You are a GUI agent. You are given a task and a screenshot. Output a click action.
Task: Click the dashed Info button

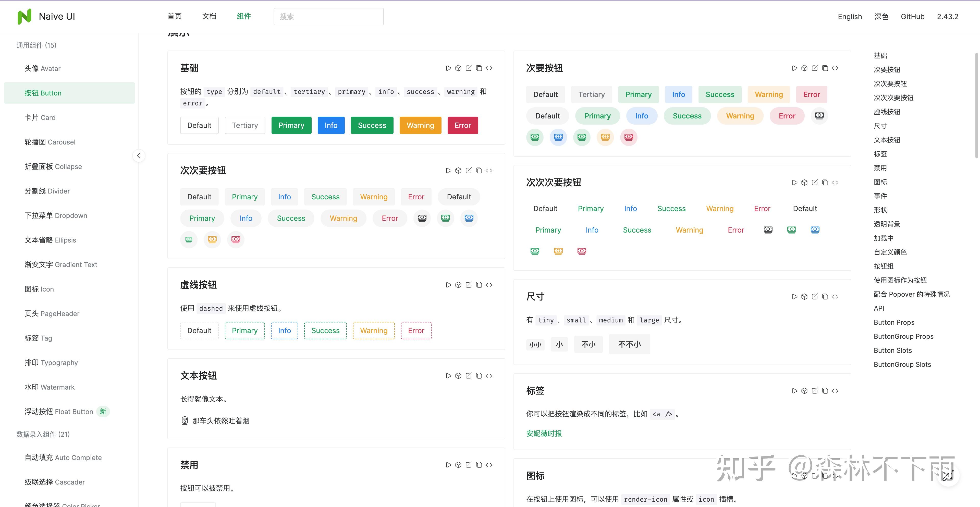point(284,330)
